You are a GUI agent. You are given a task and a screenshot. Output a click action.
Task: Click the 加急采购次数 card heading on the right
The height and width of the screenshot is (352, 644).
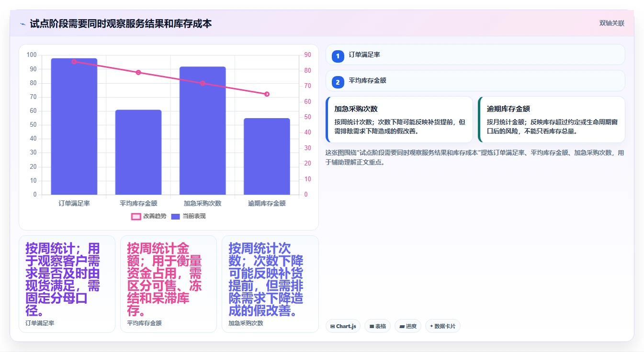[356, 109]
